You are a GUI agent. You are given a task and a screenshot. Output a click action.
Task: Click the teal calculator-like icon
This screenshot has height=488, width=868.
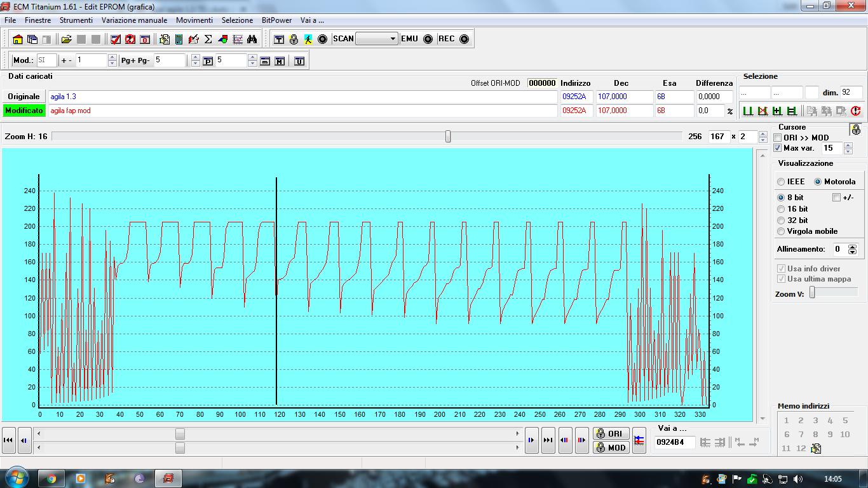click(x=179, y=39)
